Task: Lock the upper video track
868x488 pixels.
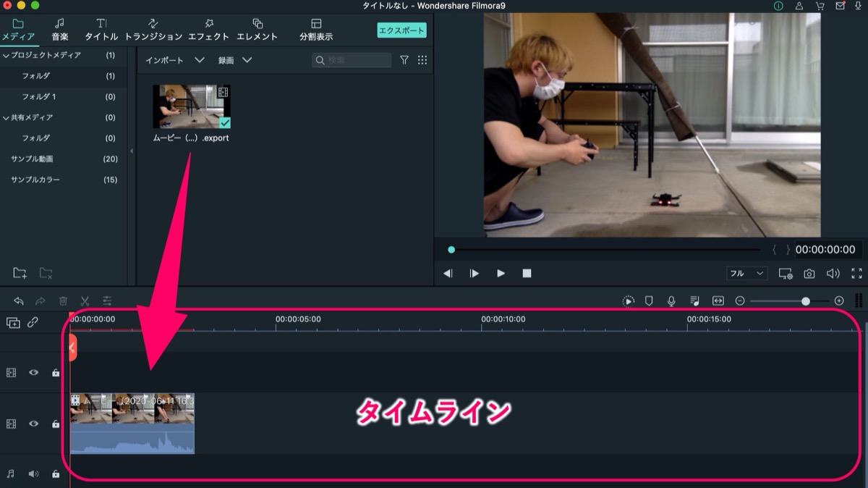Action: click(56, 373)
